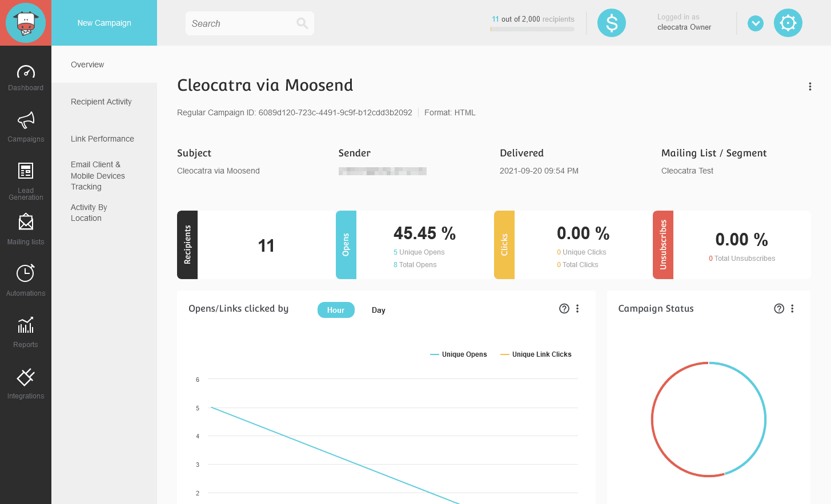Click '0 Unique Clicks' link
The height and width of the screenshot is (504, 831).
[x=581, y=252]
